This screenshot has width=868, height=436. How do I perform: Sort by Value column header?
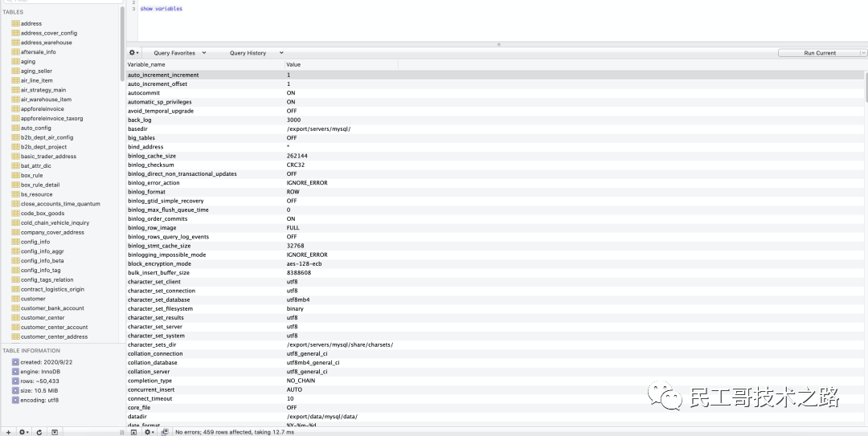click(x=342, y=65)
